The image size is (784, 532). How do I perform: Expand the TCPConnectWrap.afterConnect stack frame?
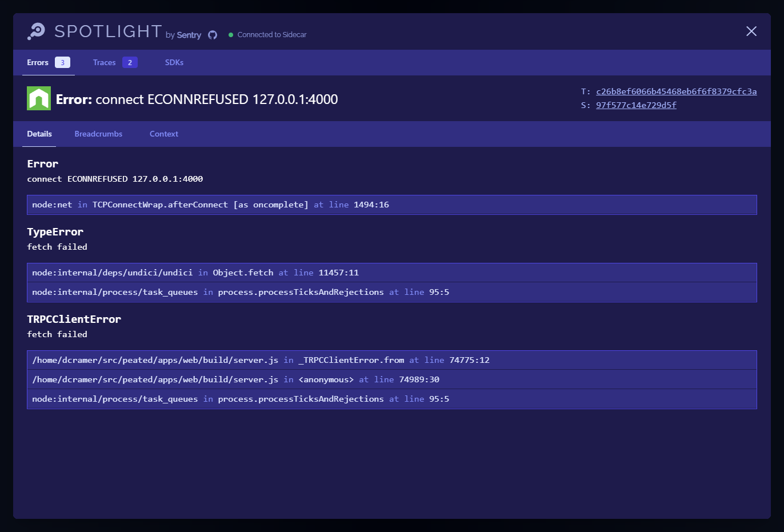(391, 205)
